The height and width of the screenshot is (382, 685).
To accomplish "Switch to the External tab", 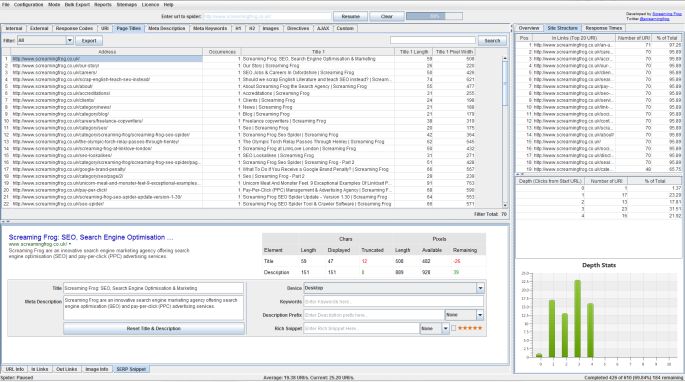I will (39, 28).
